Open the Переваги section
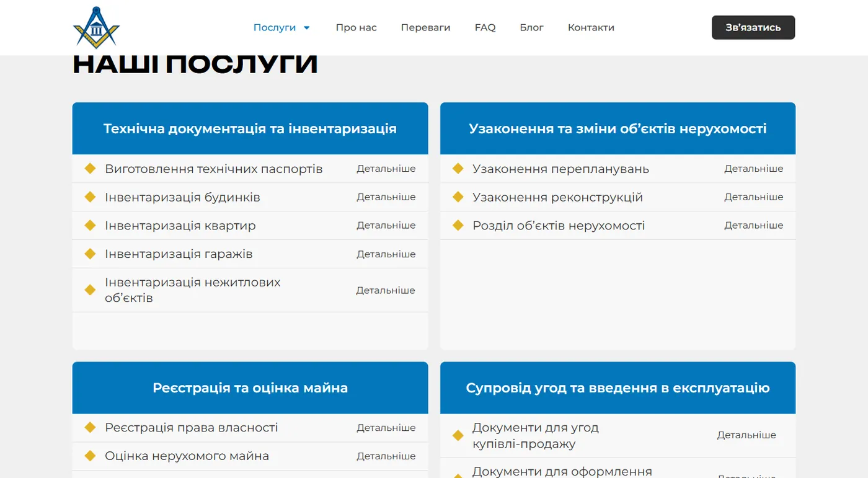This screenshot has width=868, height=478. [425, 27]
